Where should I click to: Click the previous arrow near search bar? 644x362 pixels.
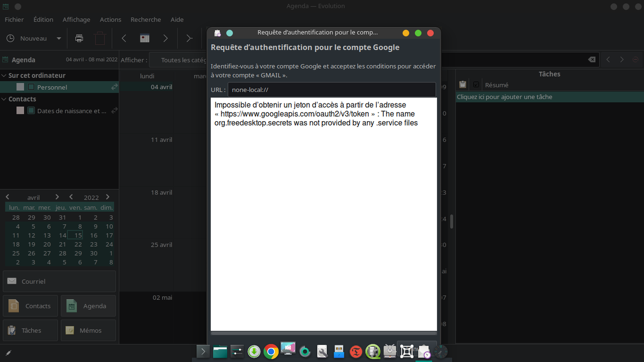click(x=608, y=60)
